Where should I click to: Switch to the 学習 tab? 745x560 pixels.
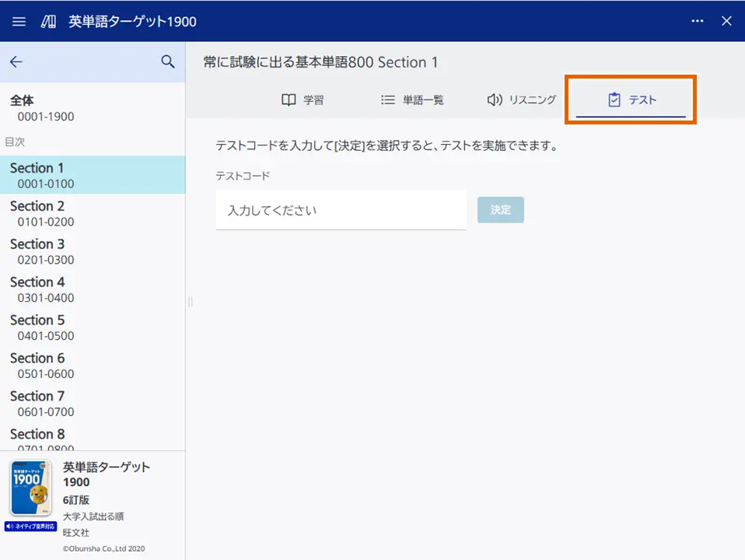[303, 100]
